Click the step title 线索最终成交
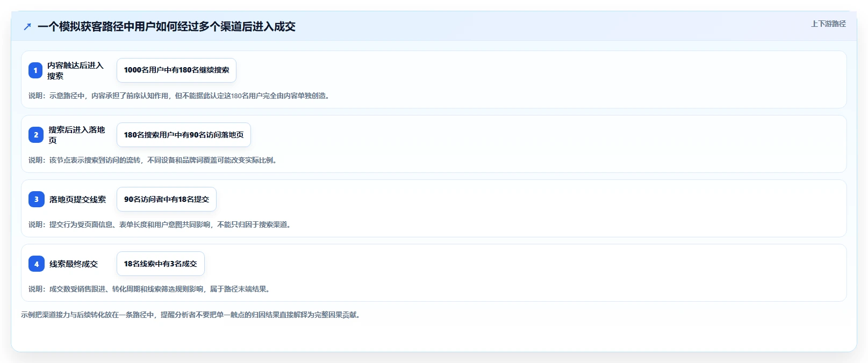868x363 pixels. click(74, 264)
